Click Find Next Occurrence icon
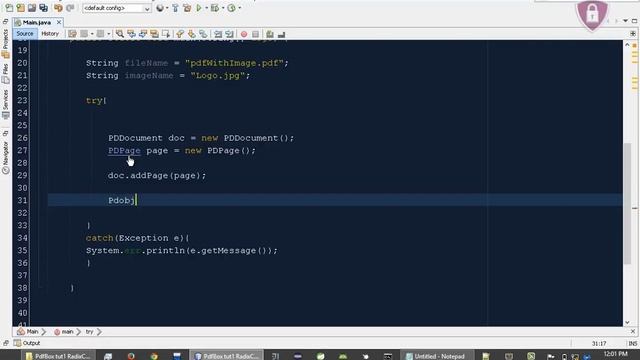The image size is (640, 360). 142,34
